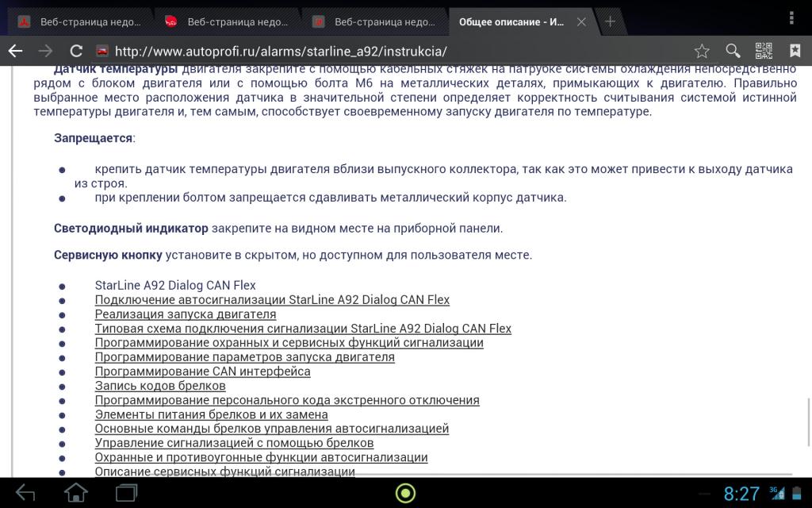Show recent apps in navigation bar
Screen dimensions: 812x508
click(126, 493)
